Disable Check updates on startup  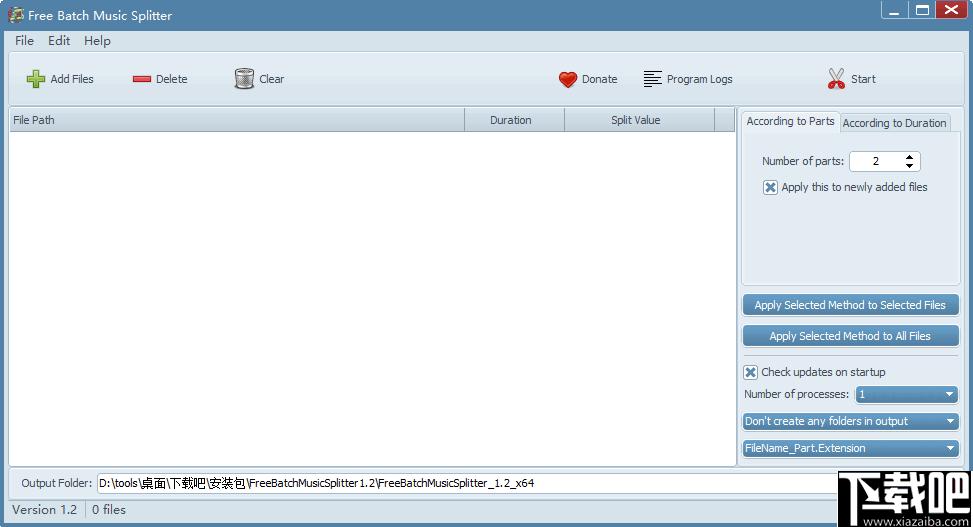pyautogui.click(x=751, y=372)
